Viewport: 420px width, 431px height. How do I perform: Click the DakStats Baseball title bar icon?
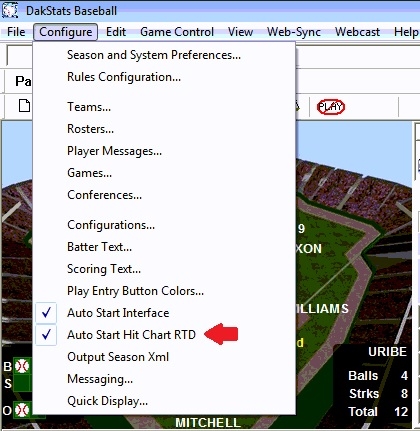click(x=10, y=10)
